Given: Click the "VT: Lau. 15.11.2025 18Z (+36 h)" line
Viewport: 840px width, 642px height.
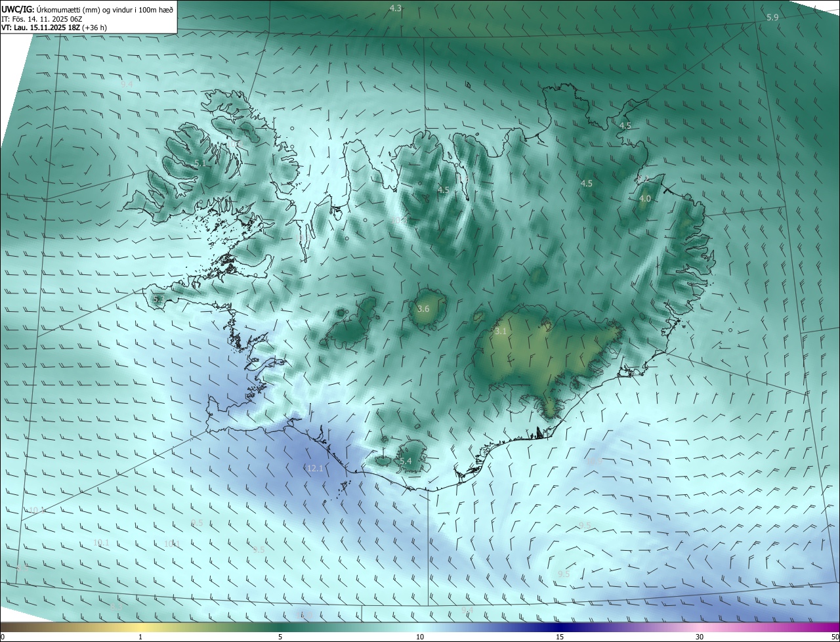Looking at the screenshot, I should (x=54, y=28).
